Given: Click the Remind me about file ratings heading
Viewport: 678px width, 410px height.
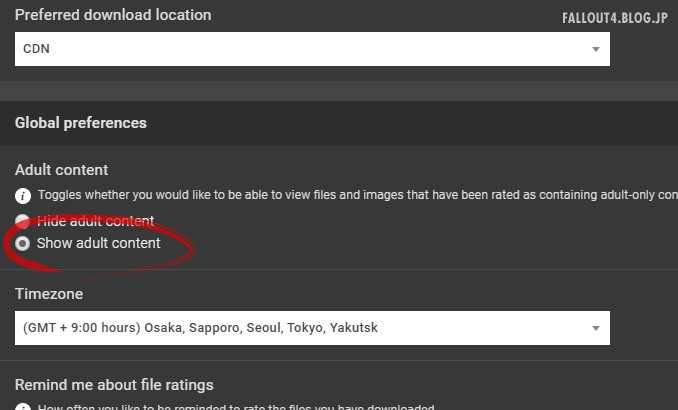Looking at the screenshot, I should tap(114, 385).
